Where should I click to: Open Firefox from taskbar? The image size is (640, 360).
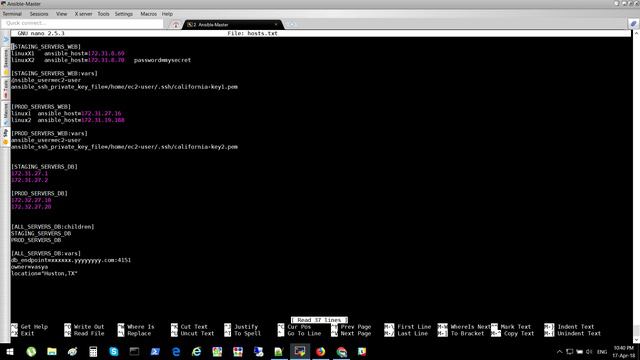click(320, 352)
